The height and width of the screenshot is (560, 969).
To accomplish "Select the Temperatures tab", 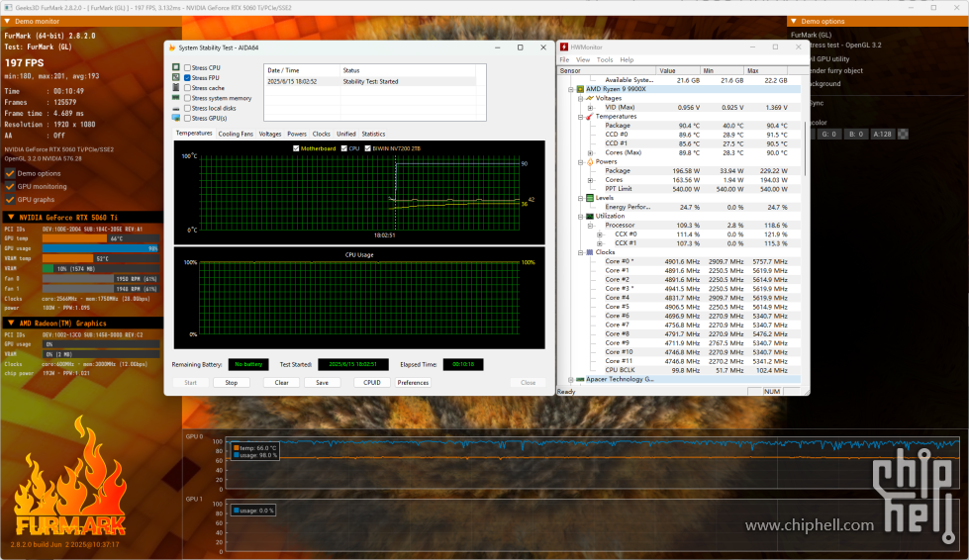I will pyautogui.click(x=194, y=134).
